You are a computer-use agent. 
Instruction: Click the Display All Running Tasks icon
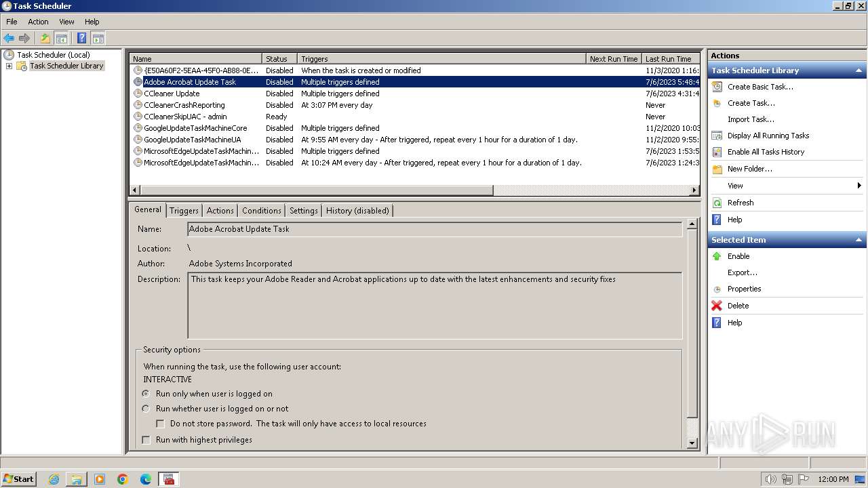[717, 136]
